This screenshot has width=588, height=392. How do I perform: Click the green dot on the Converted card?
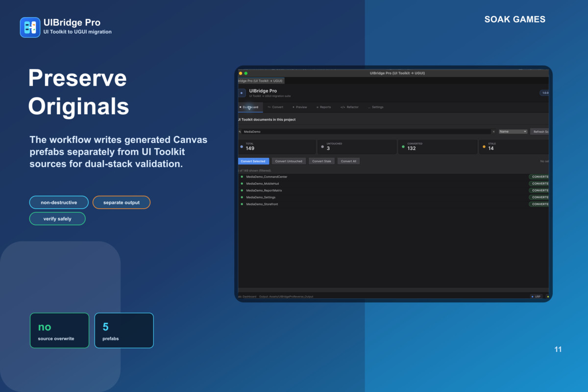coord(403,147)
